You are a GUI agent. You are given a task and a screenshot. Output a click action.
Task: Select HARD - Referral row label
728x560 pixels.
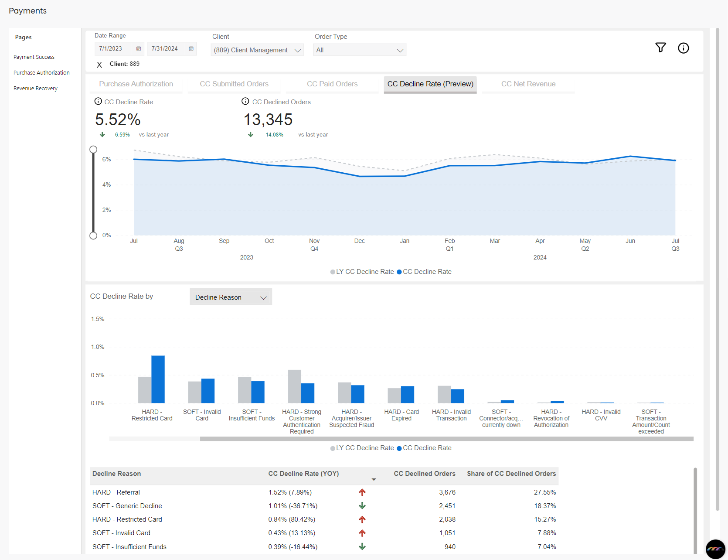click(116, 492)
